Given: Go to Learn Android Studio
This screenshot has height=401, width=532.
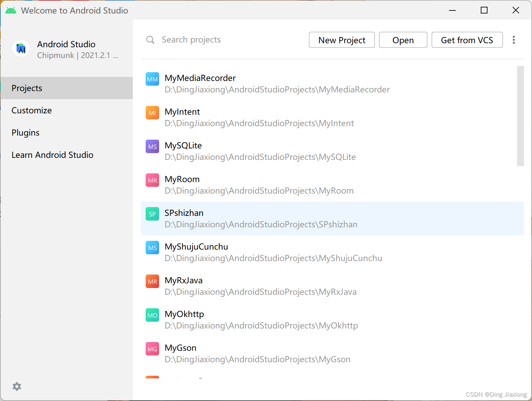Looking at the screenshot, I should (67, 155).
